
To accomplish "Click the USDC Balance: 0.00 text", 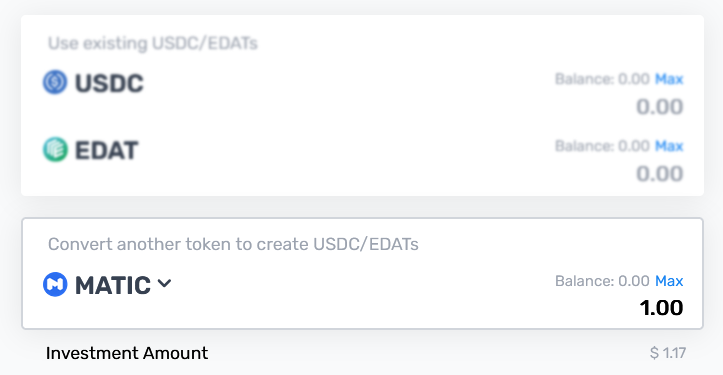I will coord(602,79).
